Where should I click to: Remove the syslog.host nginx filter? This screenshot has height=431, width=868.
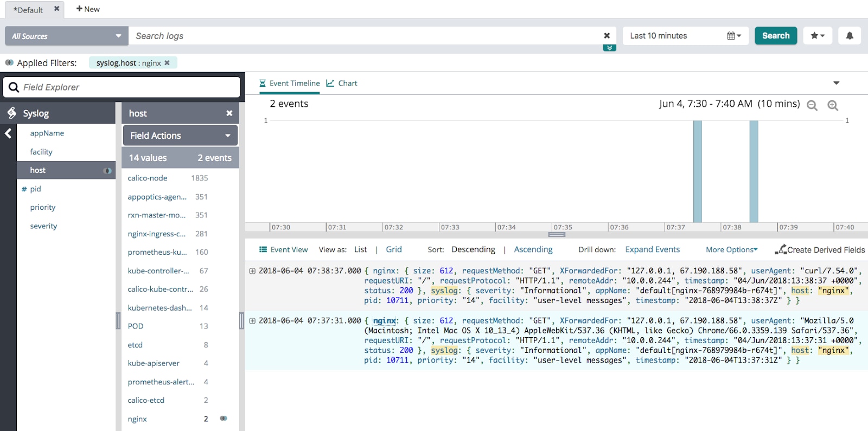pyautogui.click(x=167, y=63)
